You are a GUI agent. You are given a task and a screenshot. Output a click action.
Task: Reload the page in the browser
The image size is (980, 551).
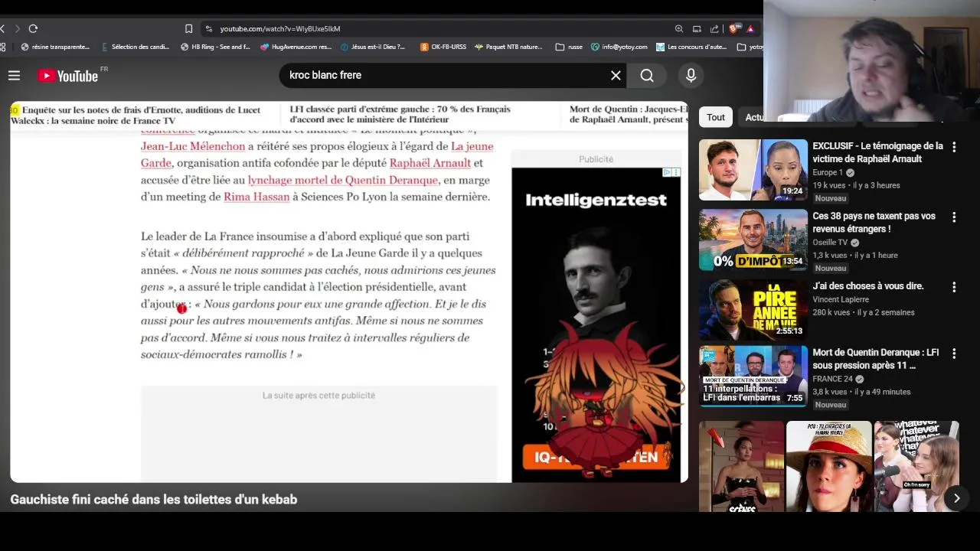[x=33, y=28]
